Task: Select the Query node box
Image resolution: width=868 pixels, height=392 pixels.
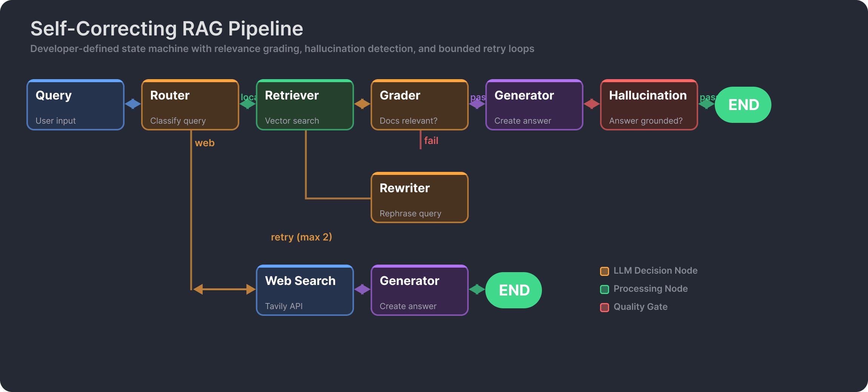Action: click(x=75, y=105)
